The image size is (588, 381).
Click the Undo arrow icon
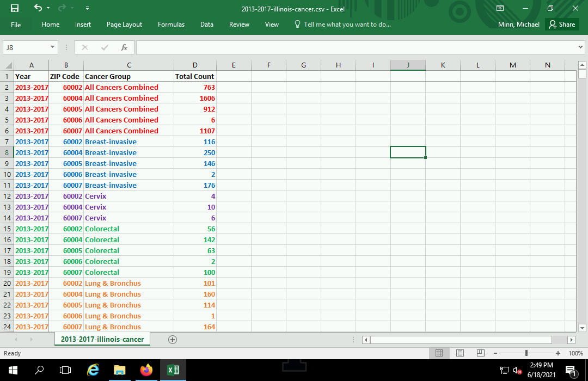[38, 8]
